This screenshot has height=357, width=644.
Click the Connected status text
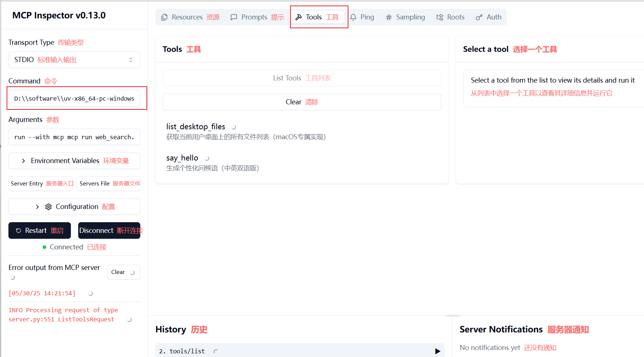pos(66,247)
